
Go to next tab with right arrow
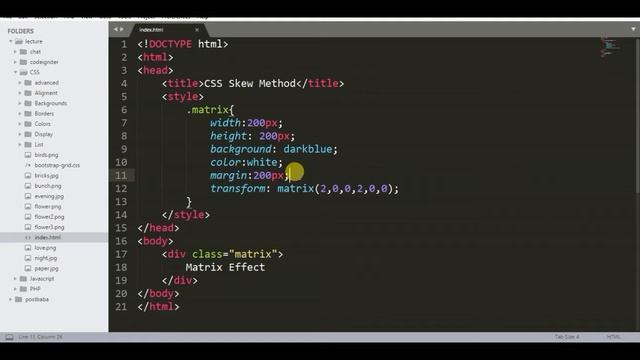(x=122, y=29)
